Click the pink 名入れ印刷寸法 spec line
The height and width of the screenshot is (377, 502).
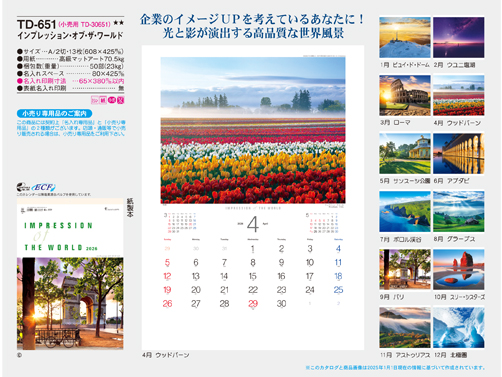point(70,81)
